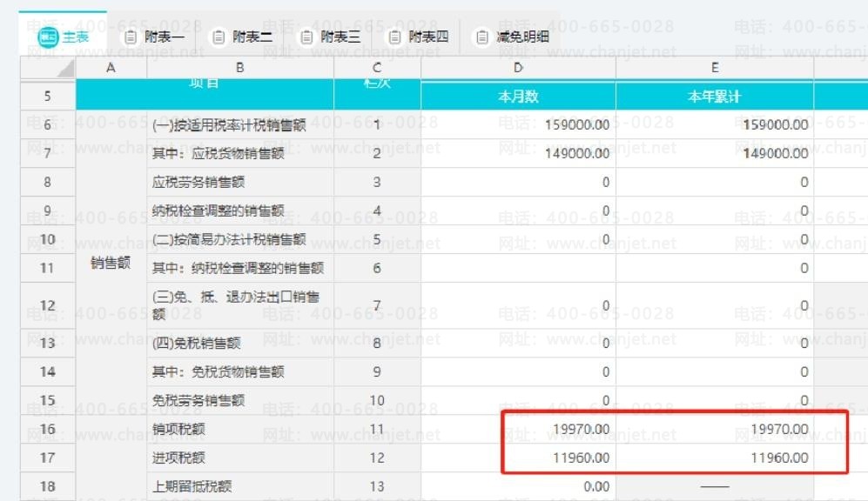Click the 附表三 document icon
868x501 pixels.
(x=306, y=37)
